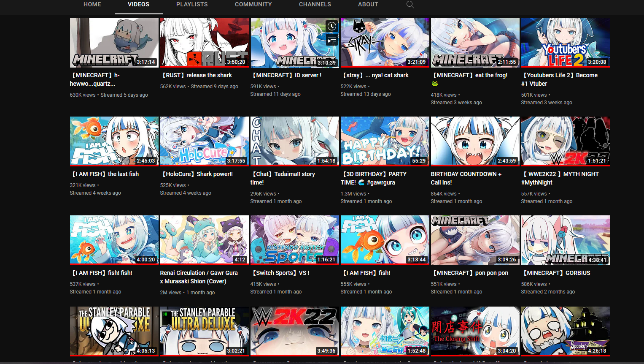Open '[WWE2K22] MYTH NIGHT' title
The height and width of the screenshot is (364, 644).
[x=560, y=178]
